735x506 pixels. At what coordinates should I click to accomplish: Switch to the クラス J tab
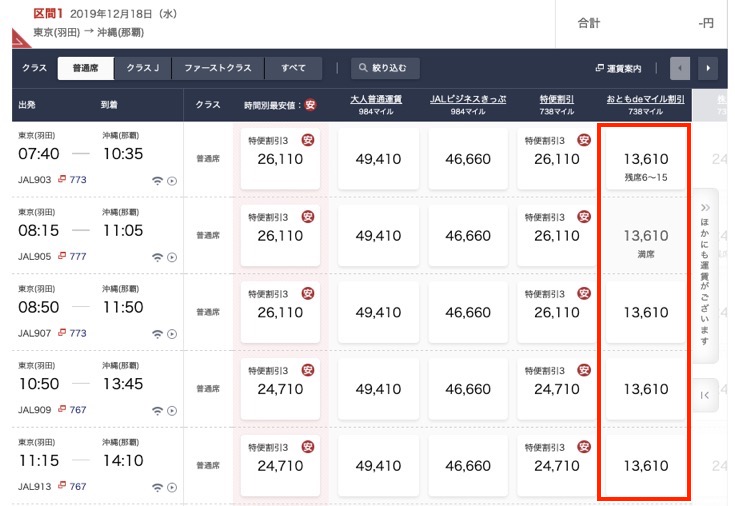coord(142,68)
